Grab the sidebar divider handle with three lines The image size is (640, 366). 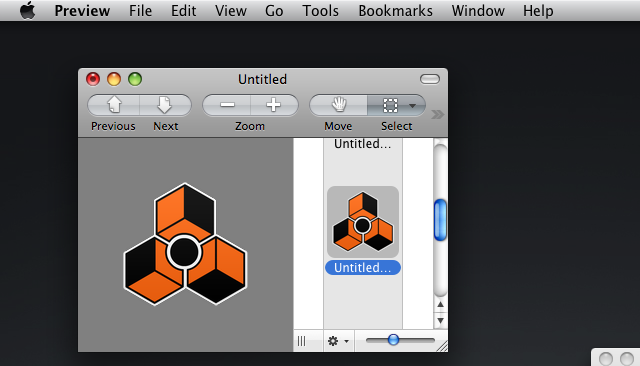301,341
